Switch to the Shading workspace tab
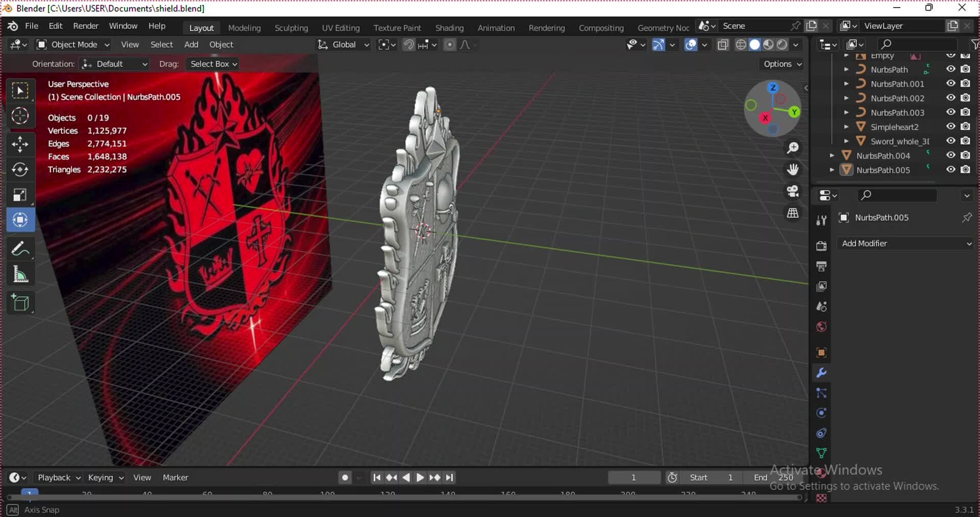This screenshot has width=980, height=517. pyautogui.click(x=449, y=28)
